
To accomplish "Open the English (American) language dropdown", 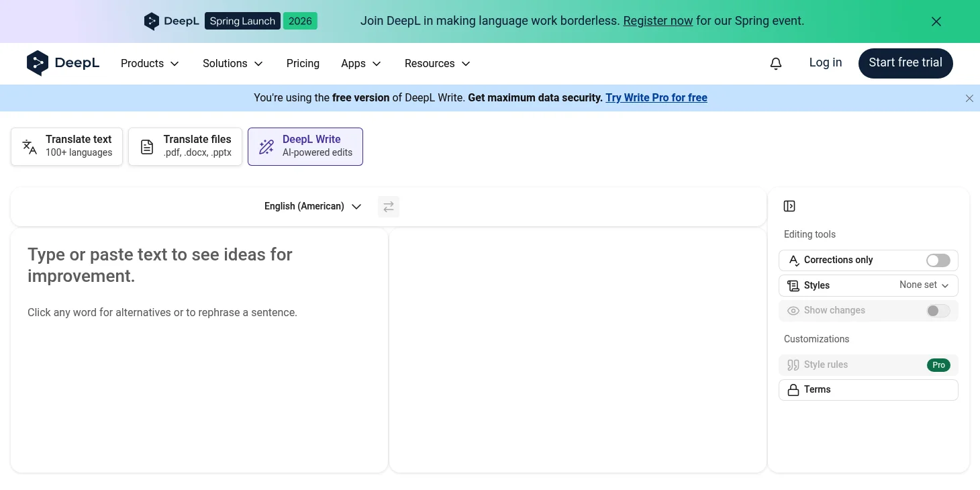I will point(313,206).
